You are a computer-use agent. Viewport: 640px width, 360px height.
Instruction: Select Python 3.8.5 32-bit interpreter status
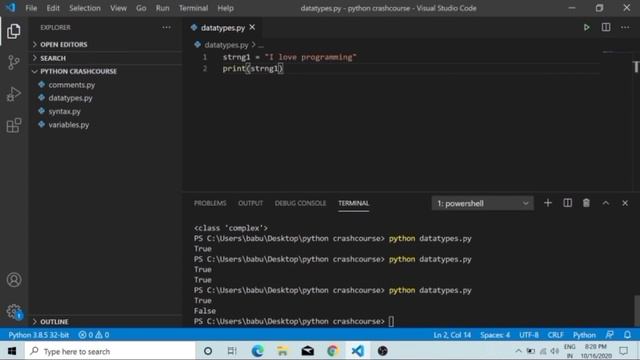[x=38, y=335]
